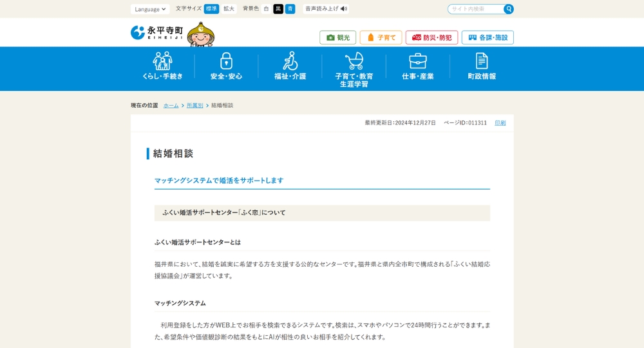Click the 町政情報 document icon
Viewport: 644px width, 348px height.
coord(482,61)
